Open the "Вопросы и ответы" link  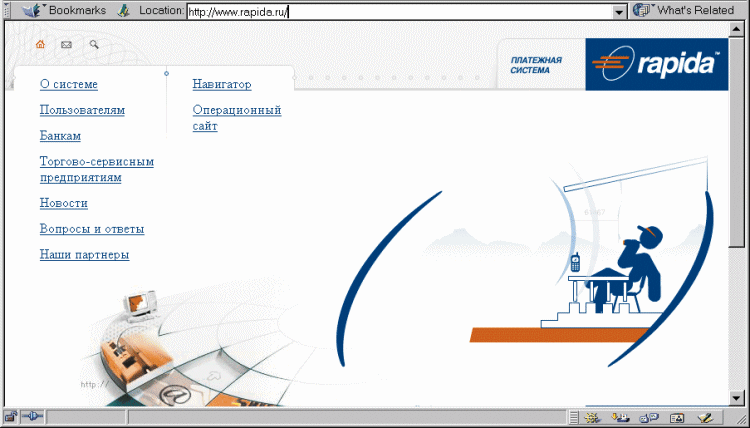coord(92,229)
